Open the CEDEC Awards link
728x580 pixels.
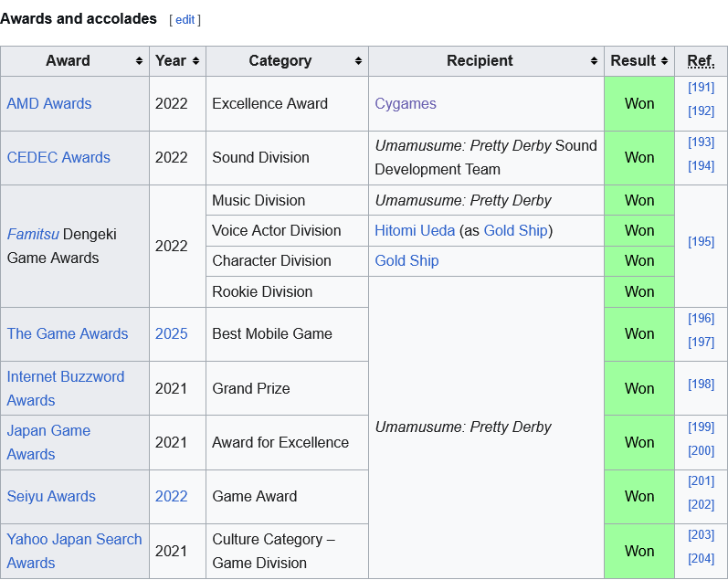click(58, 157)
